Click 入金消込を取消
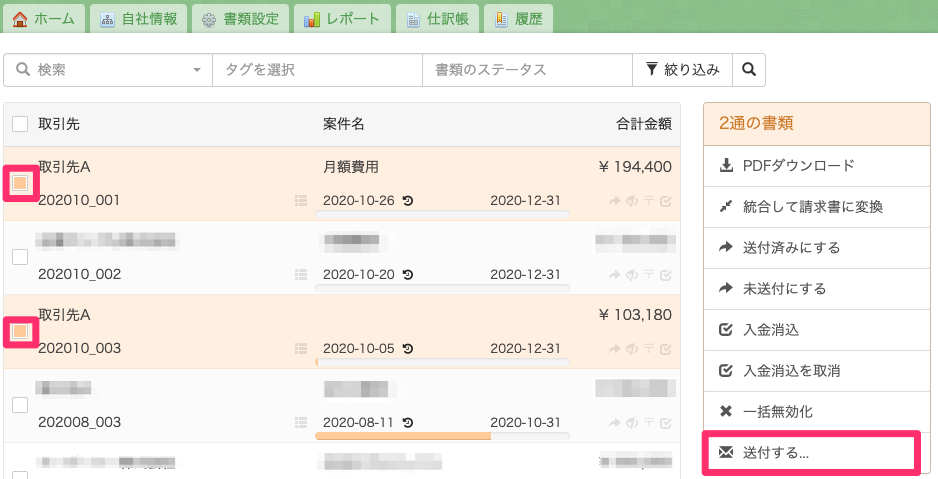 tap(817, 371)
